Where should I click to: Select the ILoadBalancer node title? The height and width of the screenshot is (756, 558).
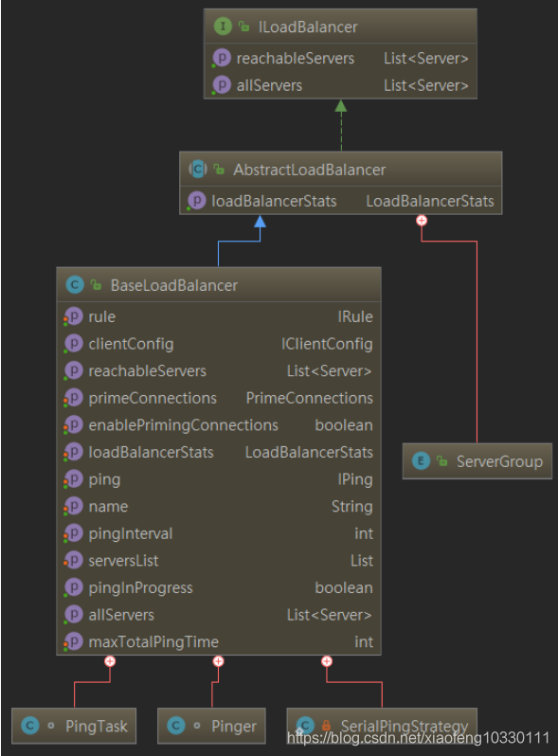[x=308, y=27]
